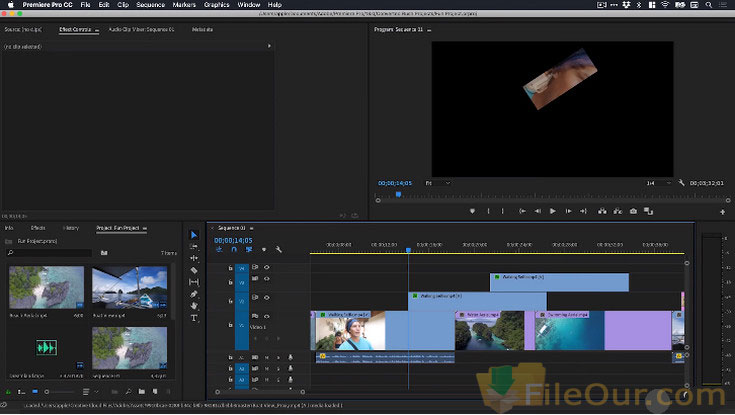Open the Sequence menu

coord(150,5)
